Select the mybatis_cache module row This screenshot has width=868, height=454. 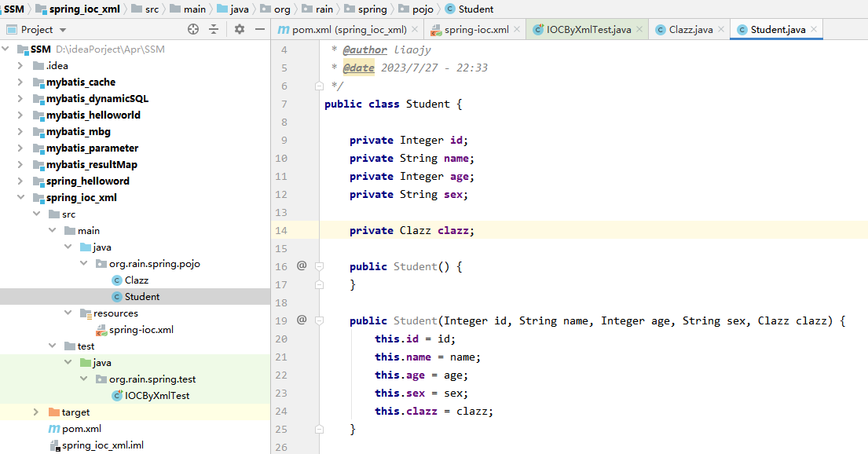coord(135,82)
